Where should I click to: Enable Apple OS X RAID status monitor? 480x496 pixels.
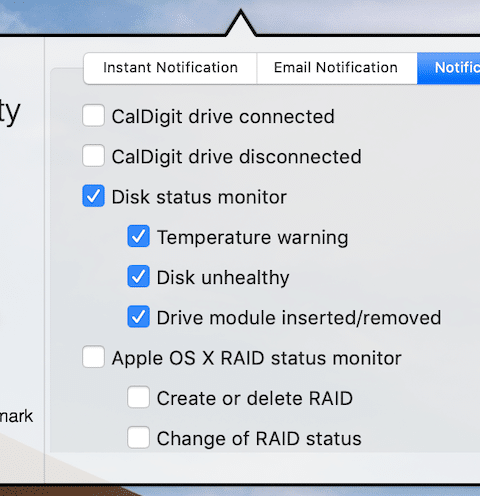click(93, 357)
